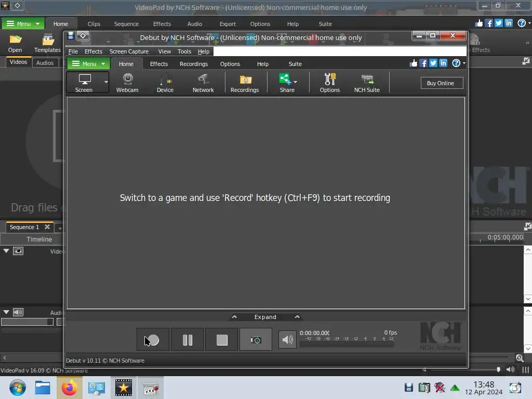Click Timeline mode button in VideoPad
The height and width of the screenshot is (399, 532).
tap(39, 239)
